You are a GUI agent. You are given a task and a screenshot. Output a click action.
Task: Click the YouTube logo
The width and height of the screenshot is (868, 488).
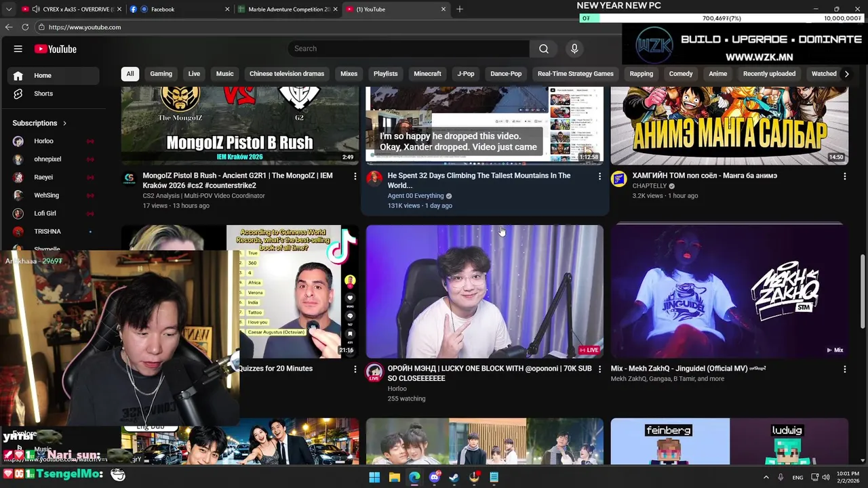click(56, 49)
